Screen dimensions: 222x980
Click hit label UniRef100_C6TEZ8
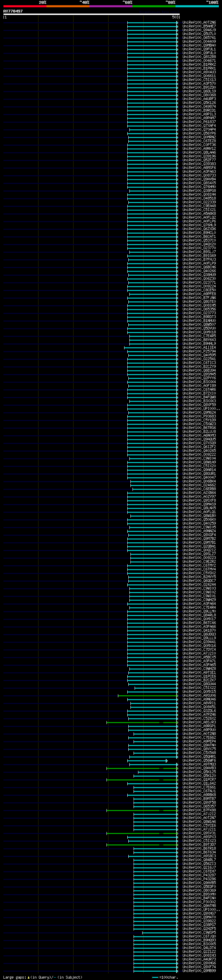(x=199, y=141)
